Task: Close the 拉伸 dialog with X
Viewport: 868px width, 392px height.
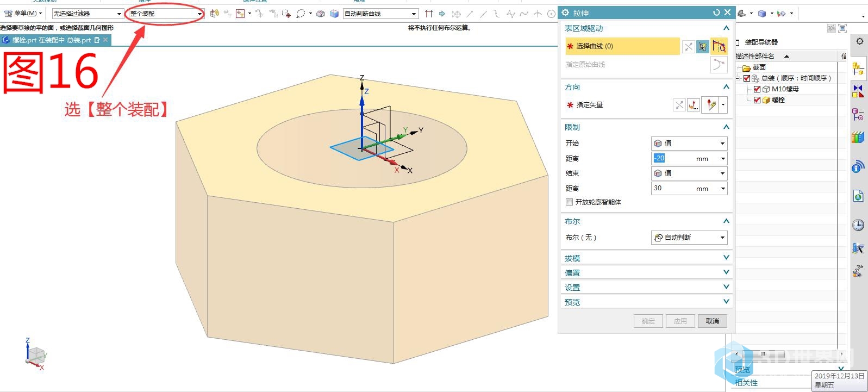Action: pos(727,13)
